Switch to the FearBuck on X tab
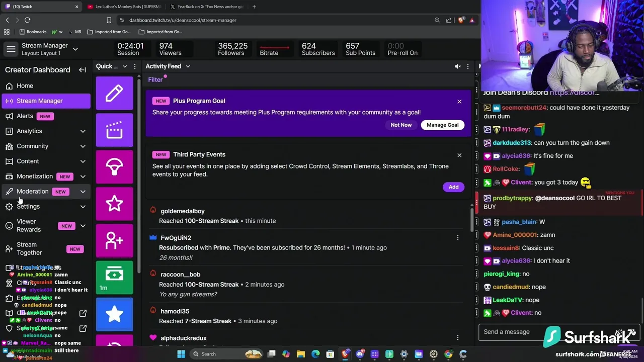This screenshot has width=644, height=362. [206, 7]
